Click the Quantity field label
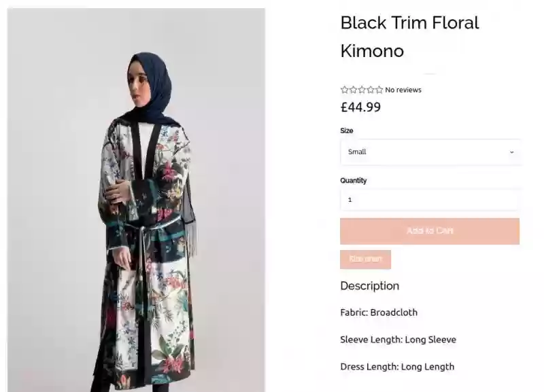The height and width of the screenshot is (392, 544). 353,181
